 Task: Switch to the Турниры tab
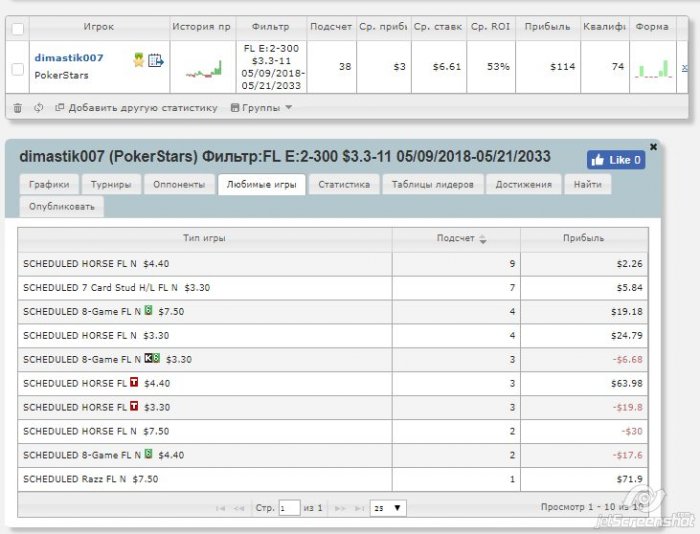coord(111,184)
